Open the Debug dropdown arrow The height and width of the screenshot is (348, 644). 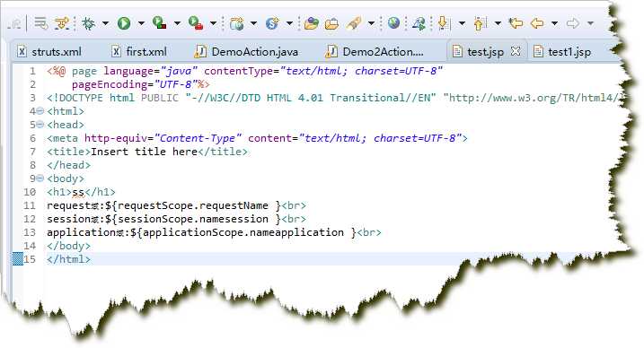pos(105,23)
